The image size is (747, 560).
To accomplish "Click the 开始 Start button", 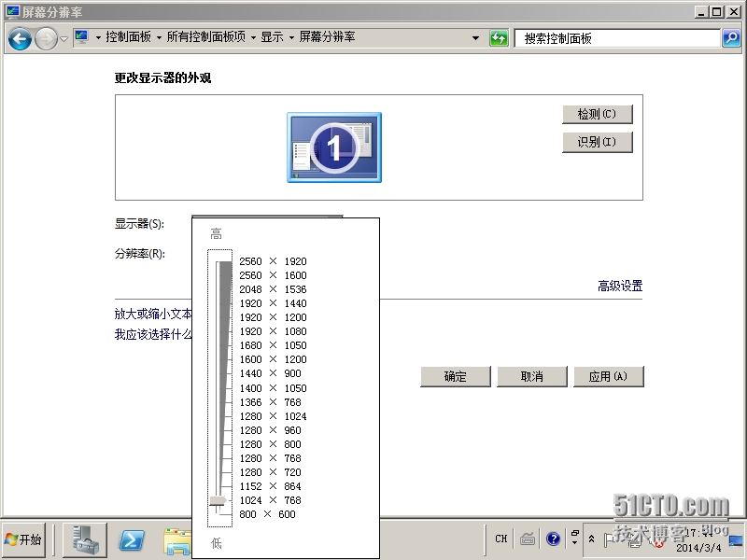I will (x=23, y=539).
